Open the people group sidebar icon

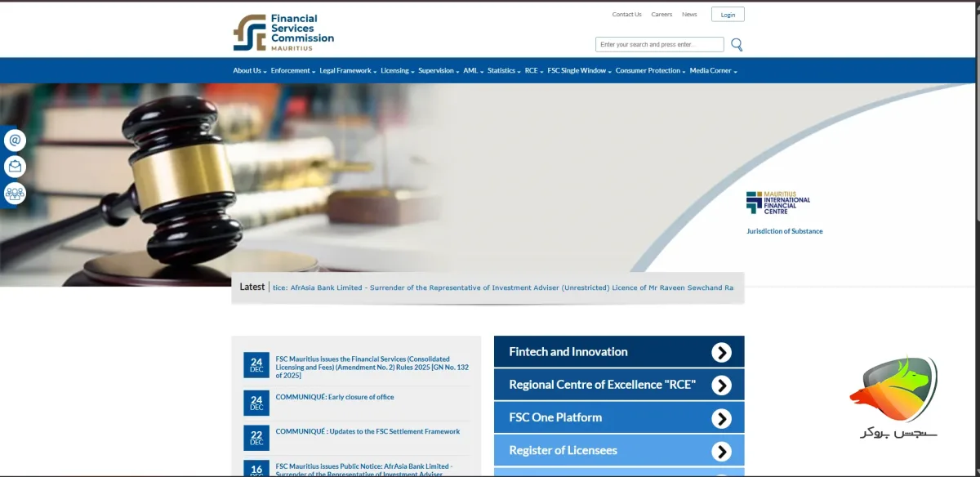click(x=15, y=194)
